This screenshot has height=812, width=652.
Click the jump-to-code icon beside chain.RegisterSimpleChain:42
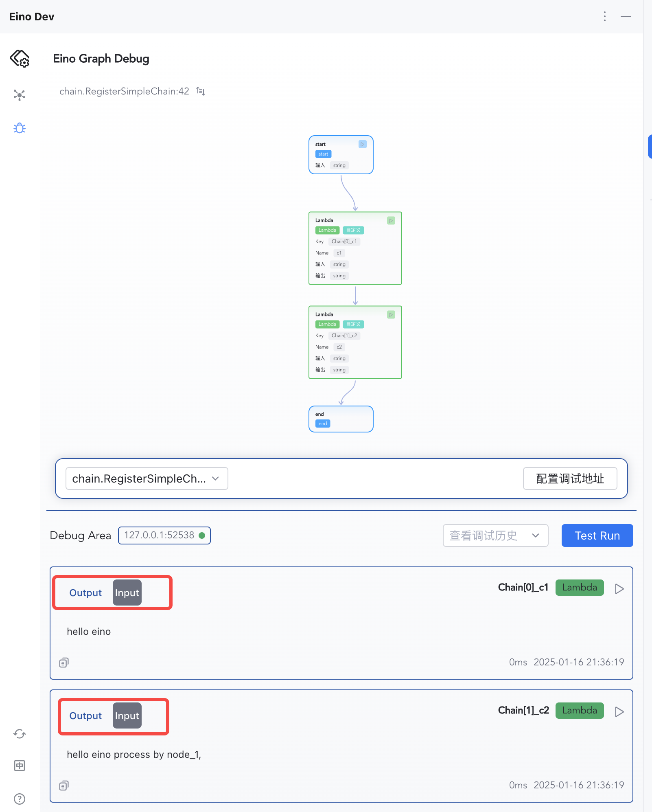click(201, 91)
